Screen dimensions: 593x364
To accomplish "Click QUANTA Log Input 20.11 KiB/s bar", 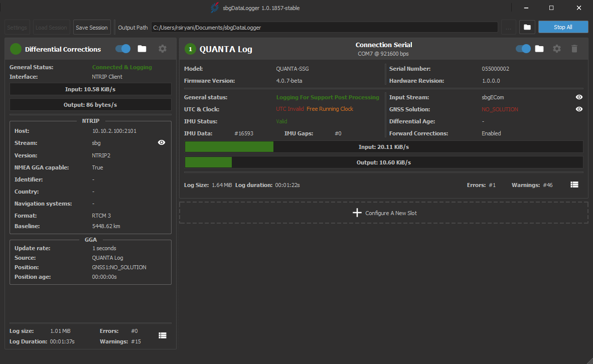I will pyautogui.click(x=384, y=147).
